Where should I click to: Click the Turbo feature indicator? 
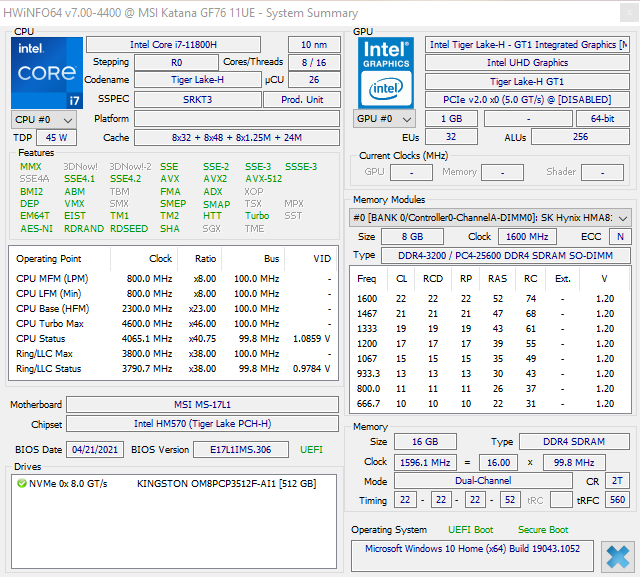pyautogui.click(x=257, y=215)
